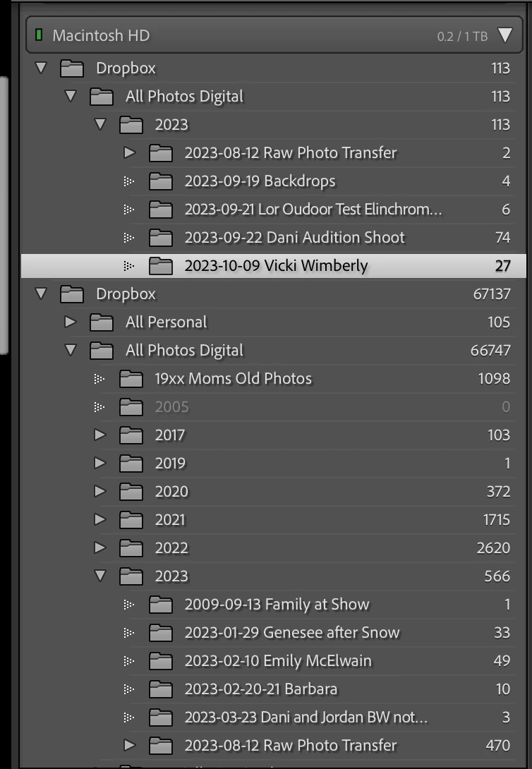
Task: Collapse the Dropbox folder with 113 photos
Action: click(x=41, y=68)
